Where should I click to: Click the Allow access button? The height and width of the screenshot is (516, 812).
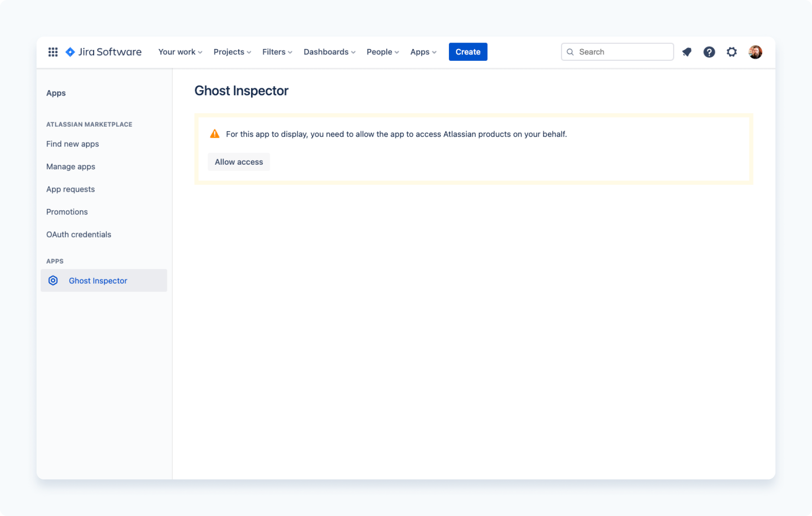click(x=239, y=162)
